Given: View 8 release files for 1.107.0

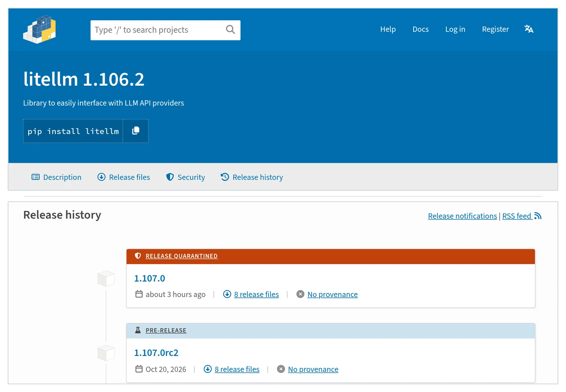Looking at the screenshot, I should coord(256,294).
